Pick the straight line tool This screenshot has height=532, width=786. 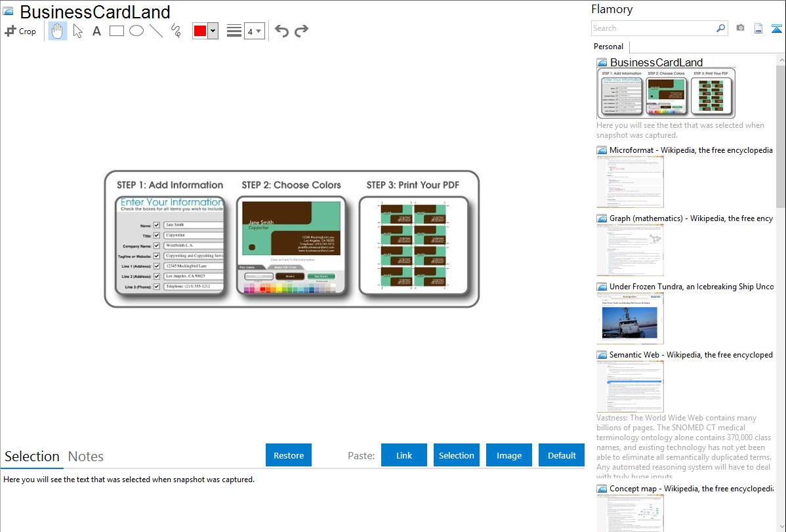[156, 31]
